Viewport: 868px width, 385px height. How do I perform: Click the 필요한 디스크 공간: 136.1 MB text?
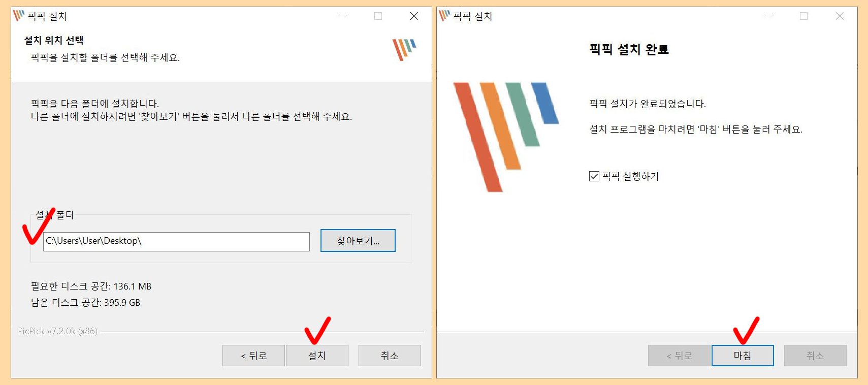[91, 286]
